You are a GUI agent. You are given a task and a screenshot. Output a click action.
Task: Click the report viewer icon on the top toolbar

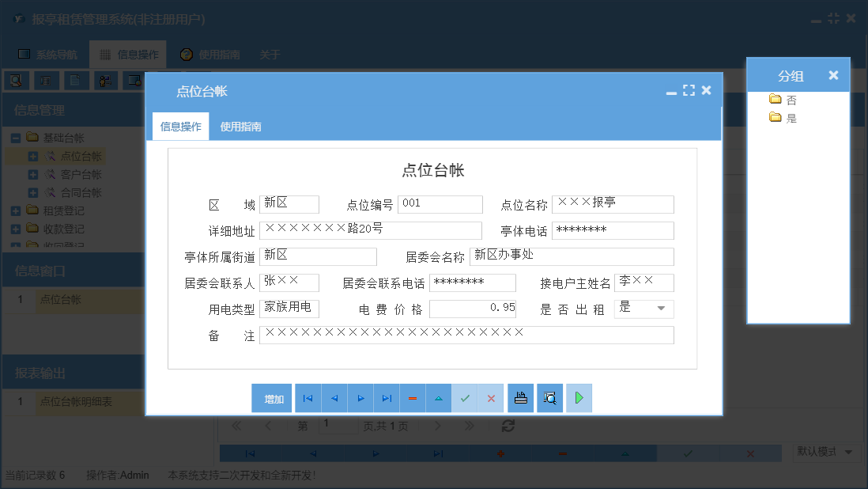[x=47, y=80]
